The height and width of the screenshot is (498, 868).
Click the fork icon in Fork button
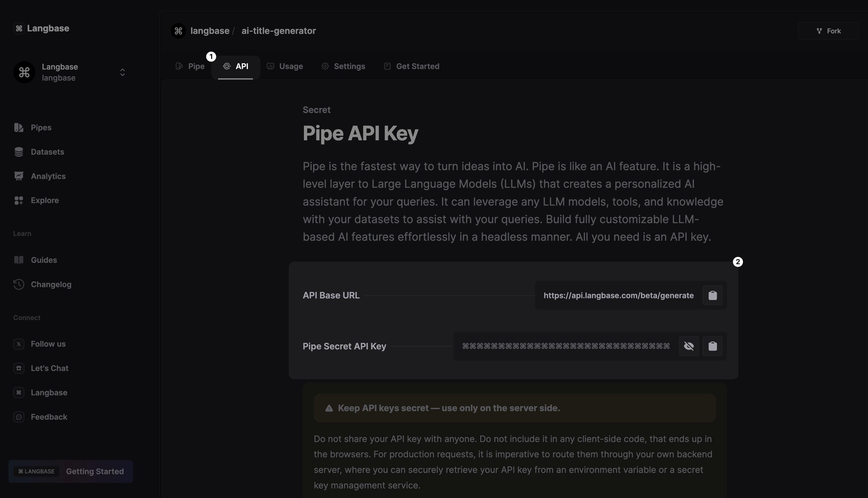(x=819, y=31)
